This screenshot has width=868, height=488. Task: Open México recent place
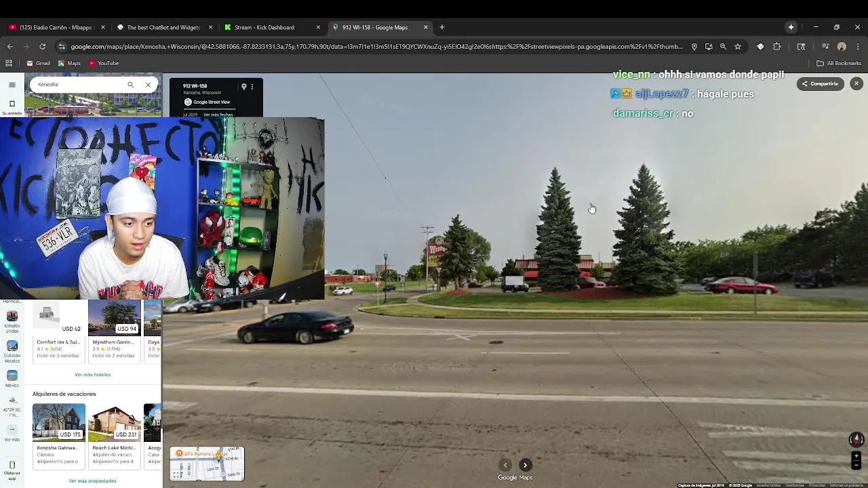point(12,378)
